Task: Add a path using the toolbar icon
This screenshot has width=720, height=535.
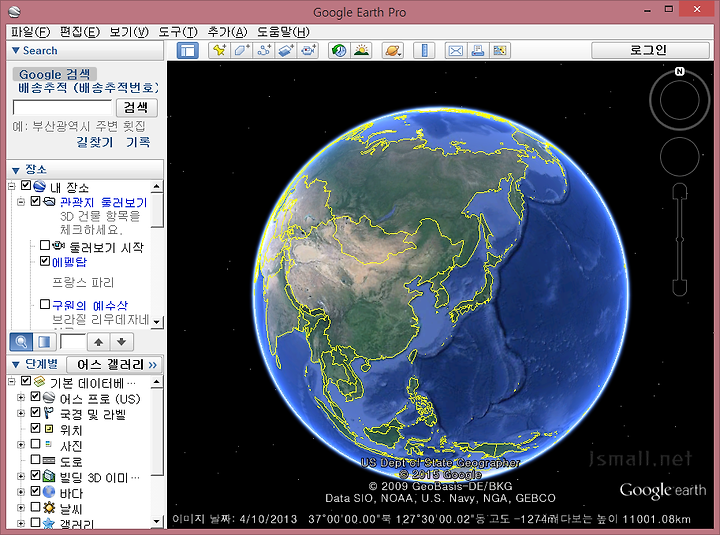Action: [x=264, y=51]
